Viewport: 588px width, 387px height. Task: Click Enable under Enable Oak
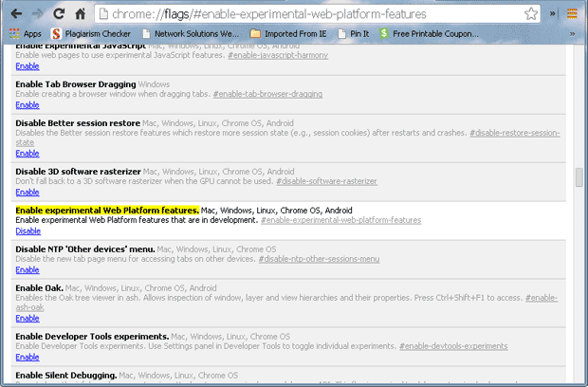(x=28, y=318)
